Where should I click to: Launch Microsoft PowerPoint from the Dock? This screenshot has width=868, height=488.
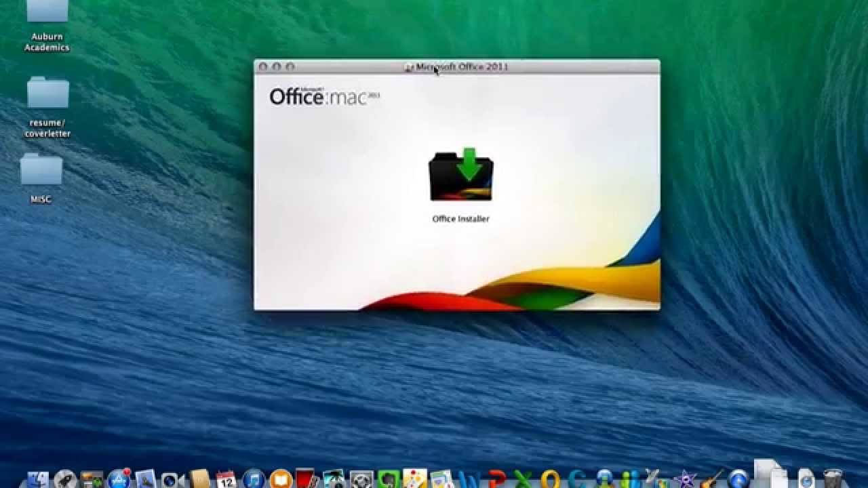tap(497, 479)
